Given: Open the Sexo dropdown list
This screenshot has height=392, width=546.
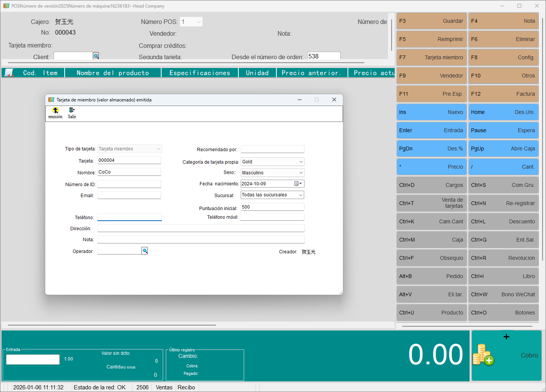Looking at the screenshot, I should pyautogui.click(x=301, y=173).
